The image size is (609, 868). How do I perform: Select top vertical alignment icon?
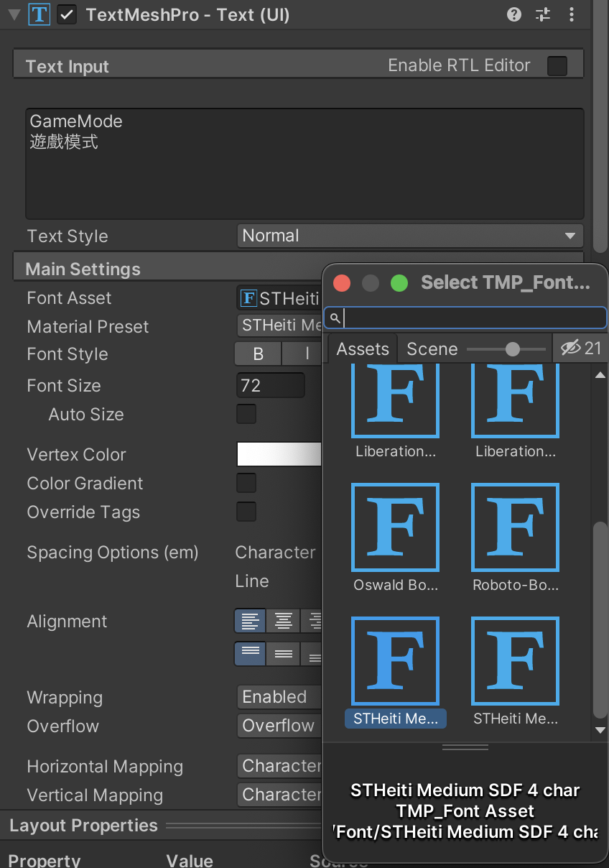pos(250,653)
